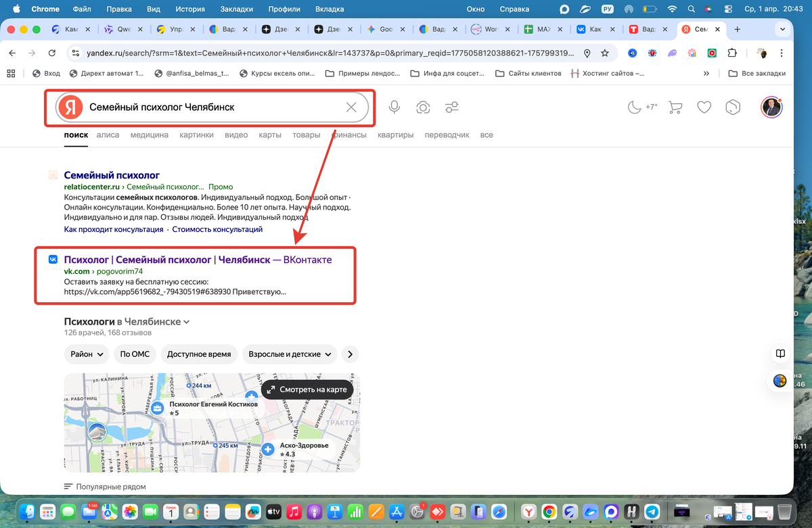Open image search via the camera icon

(x=423, y=107)
